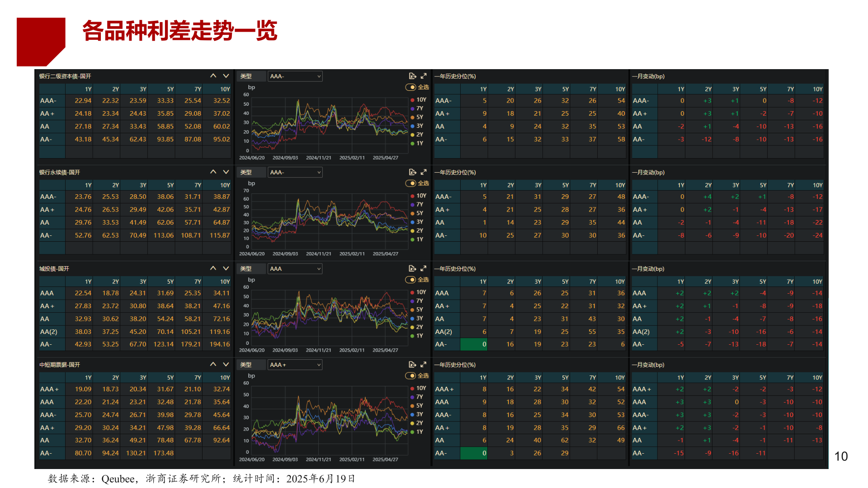
Task: Click the green highlighted 0 cell in 城投债 AA- row
Action: click(x=473, y=344)
